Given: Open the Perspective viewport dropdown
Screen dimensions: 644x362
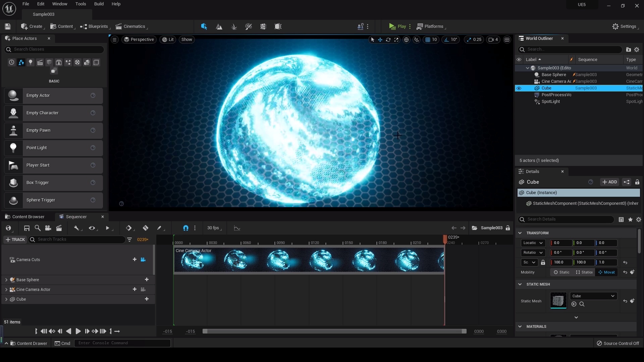Looking at the screenshot, I should coord(139,40).
